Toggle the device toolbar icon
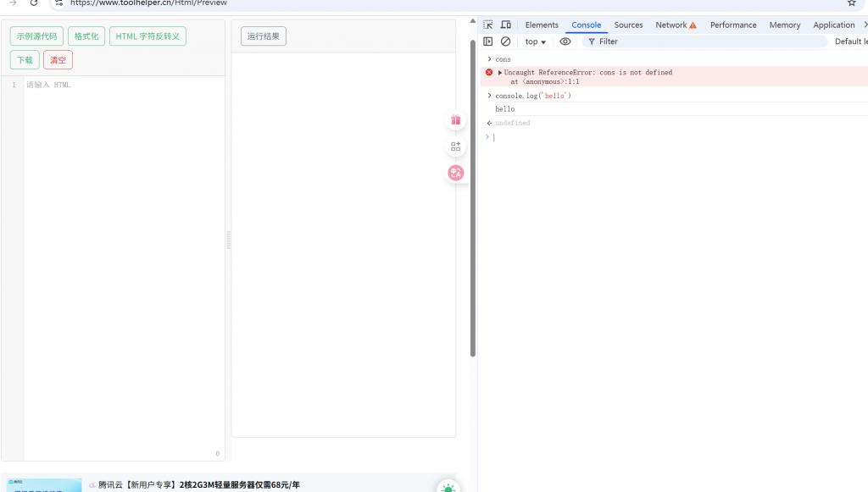Viewport: 868px width, 492px height. 506,25
